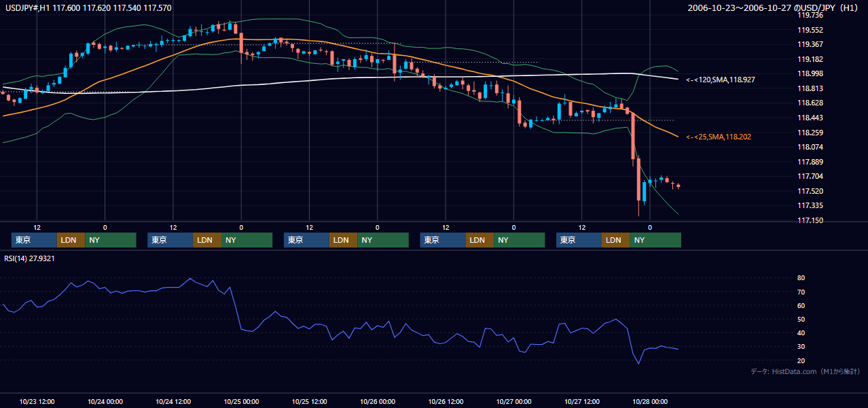
Task: Select the RSI(14) 27.9321 indicator label
Action: click(x=30, y=258)
